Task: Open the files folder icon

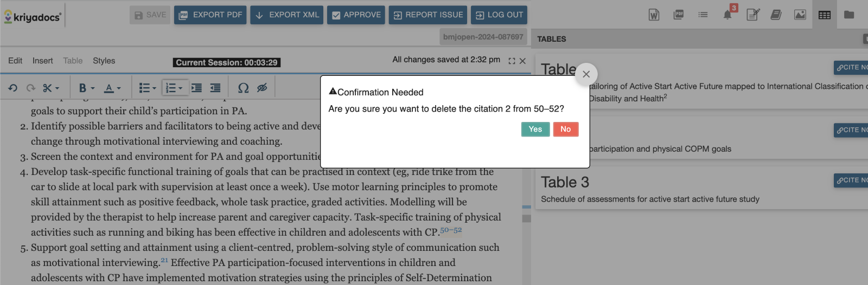Action: tap(849, 15)
